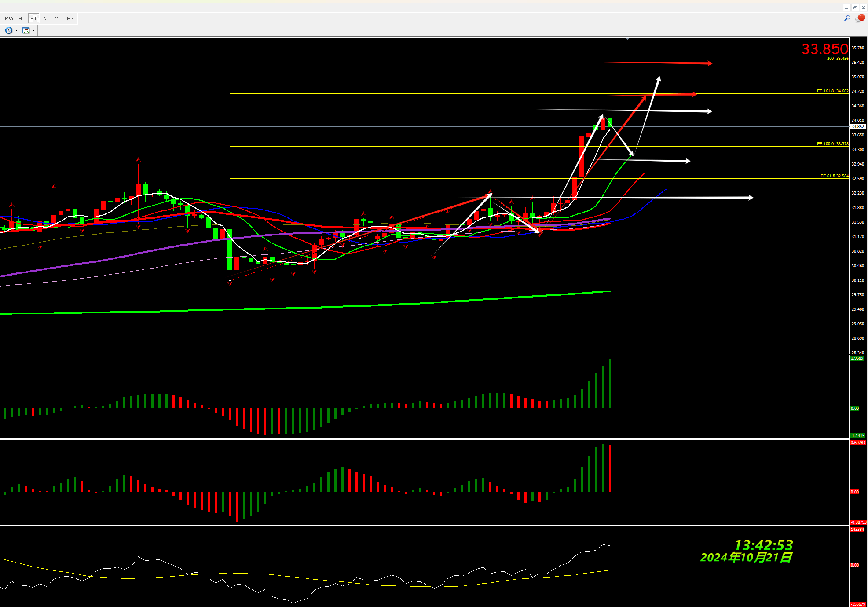
Task: Switch chart to M30 timeframe
Action: pos(9,18)
